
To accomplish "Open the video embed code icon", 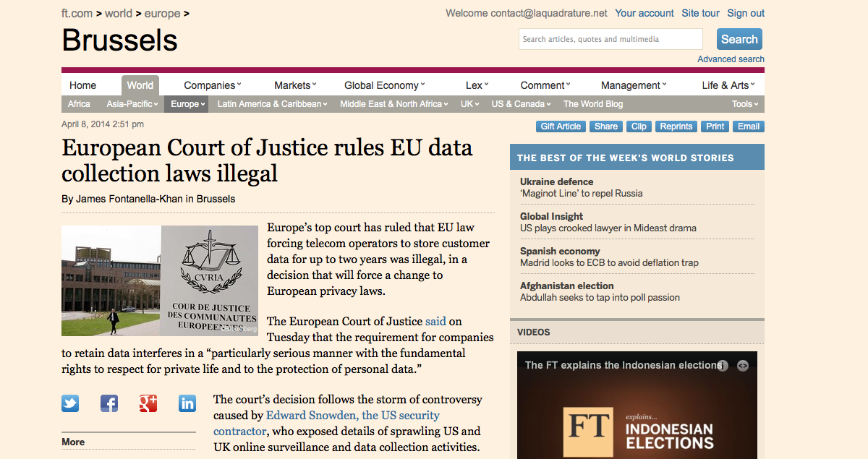I will (742, 366).
